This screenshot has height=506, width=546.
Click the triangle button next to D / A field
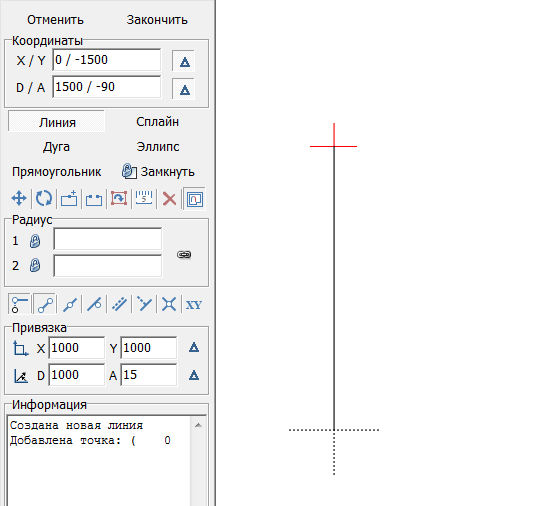pyautogui.click(x=184, y=89)
